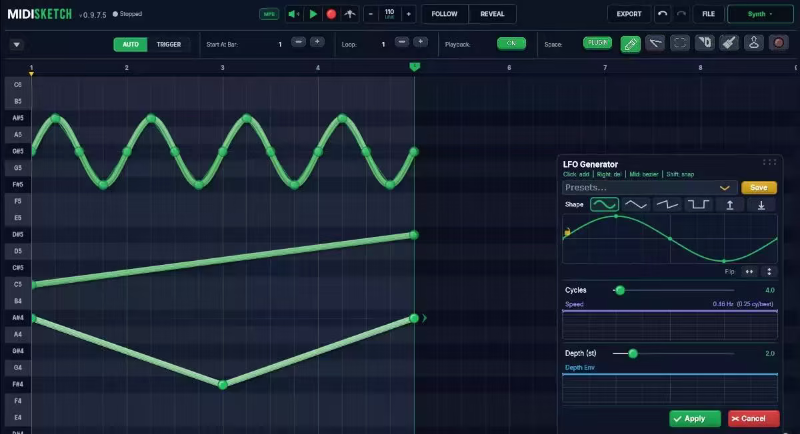Viewport: 800px width, 434px height.
Task: Toggle Playback ON switch
Action: click(x=511, y=43)
